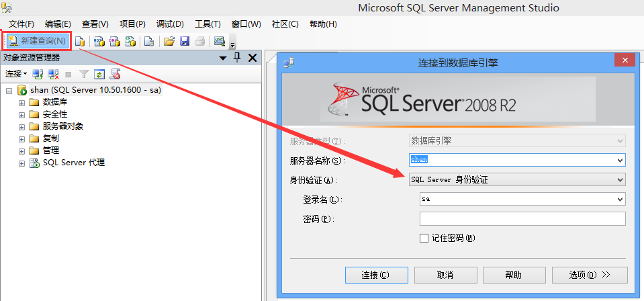Click the dialog title bar server icon
The image size is (644, 301).
(289, 62)
